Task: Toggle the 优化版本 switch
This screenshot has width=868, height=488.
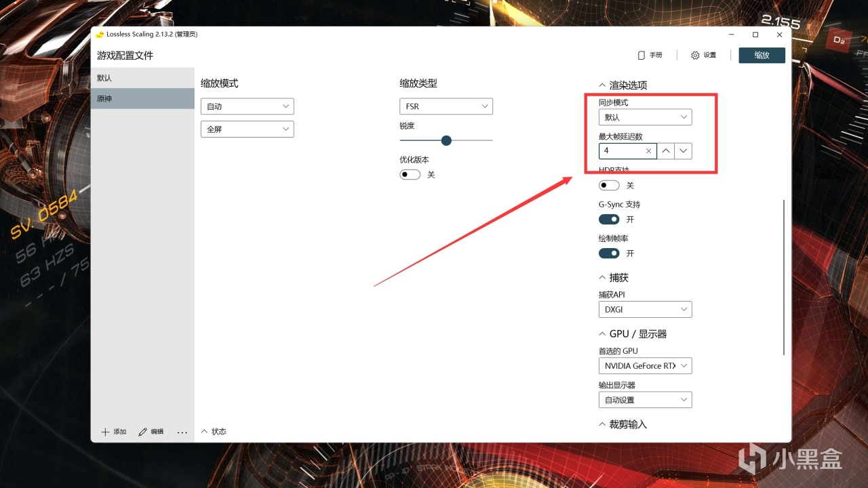Action: coord(410,175)
